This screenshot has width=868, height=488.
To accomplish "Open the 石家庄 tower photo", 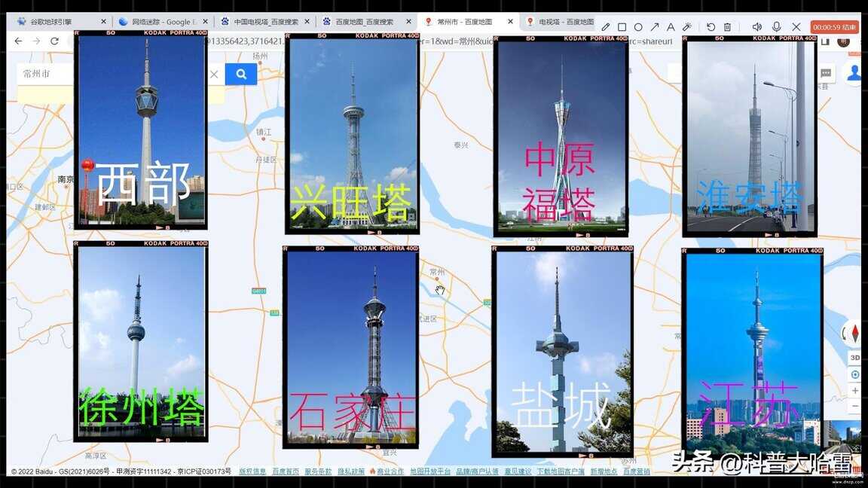I will (350, 347).
